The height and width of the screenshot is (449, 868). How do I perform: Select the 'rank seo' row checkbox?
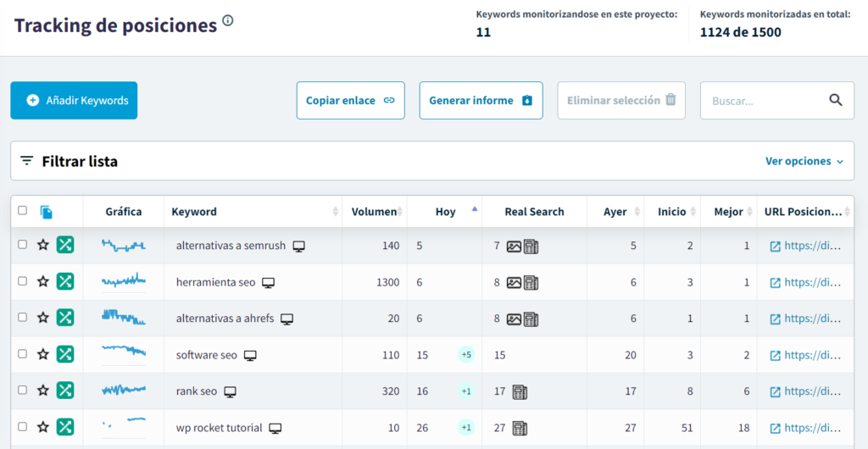point(23,391)
